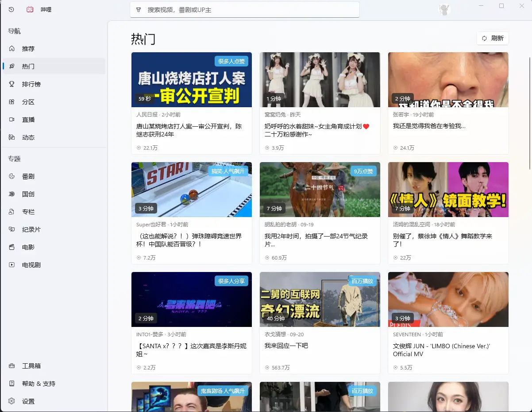
Task: Click uploader name 窝窝奶兔
Action: [275, 115]
